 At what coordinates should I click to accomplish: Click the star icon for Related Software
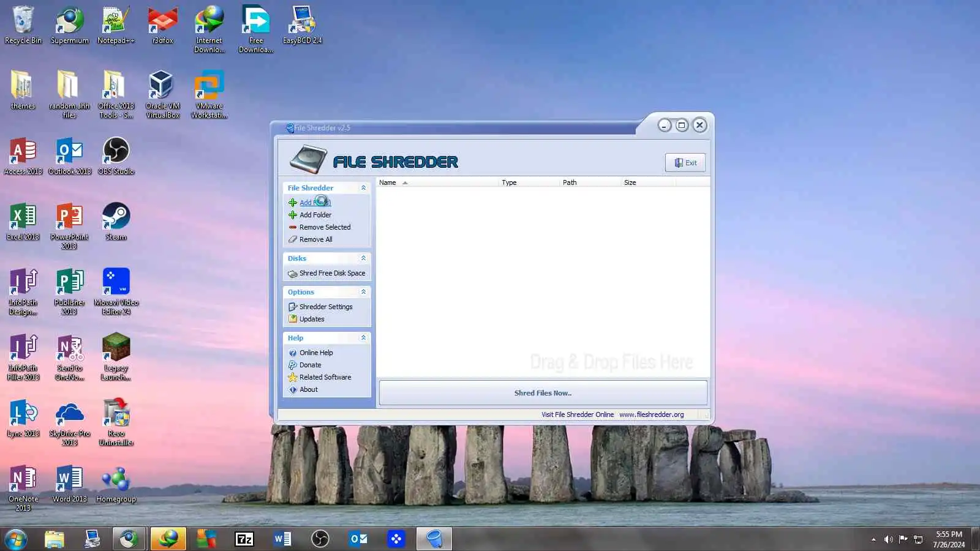pos(293,377)
